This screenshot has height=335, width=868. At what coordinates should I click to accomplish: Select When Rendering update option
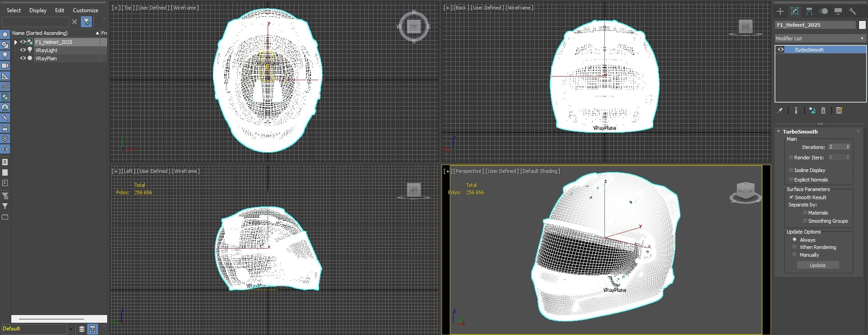pos(794,247)
